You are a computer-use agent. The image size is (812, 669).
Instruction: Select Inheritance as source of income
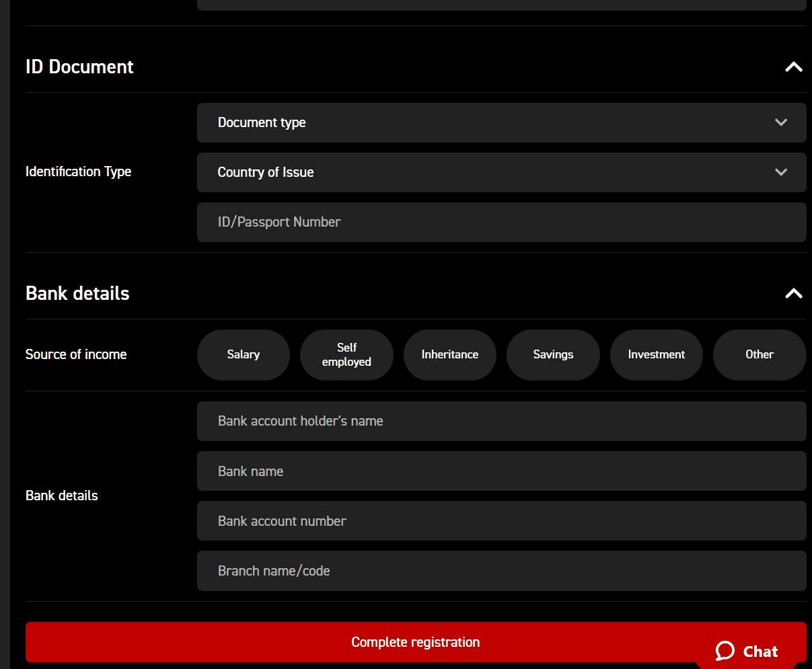point(449,354)
